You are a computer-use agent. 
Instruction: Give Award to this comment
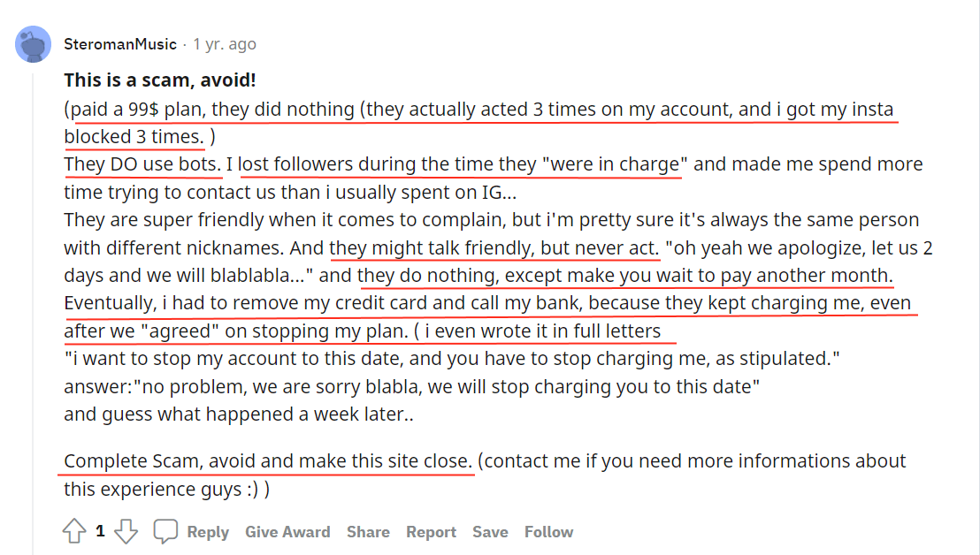tap(287, 532)
